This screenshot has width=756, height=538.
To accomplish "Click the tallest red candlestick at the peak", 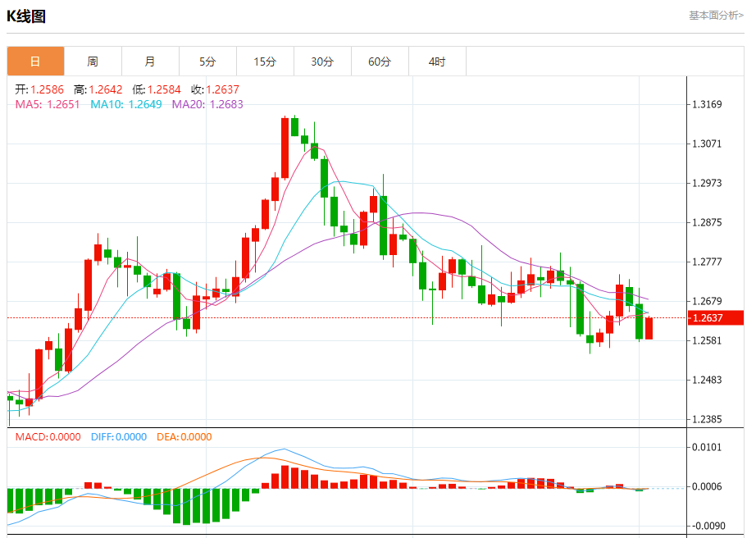I will click(285, 148).
